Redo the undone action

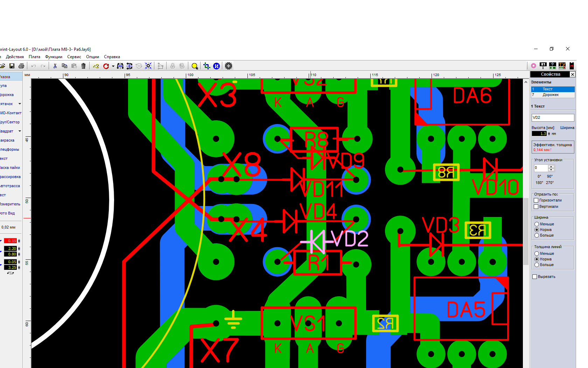point(43,66)
